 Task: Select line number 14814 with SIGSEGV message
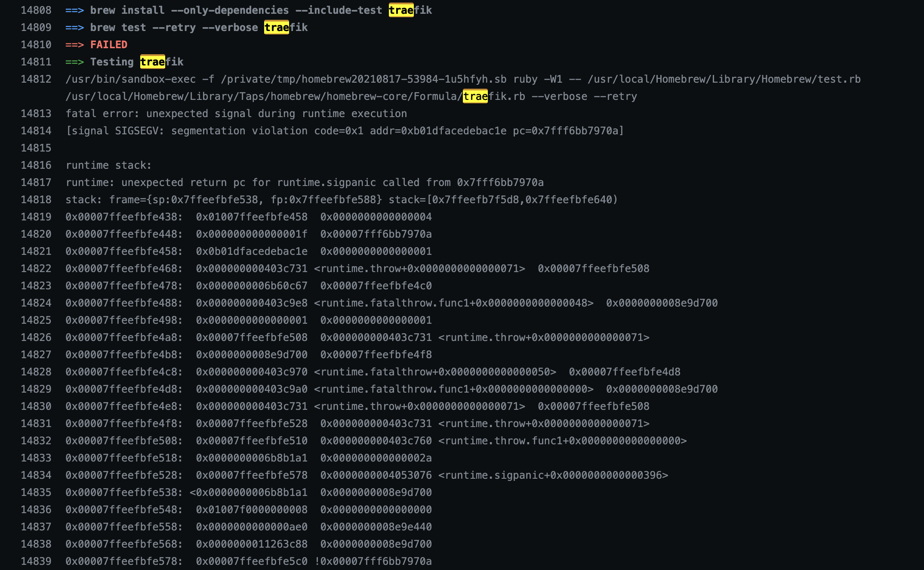point(36,131)
